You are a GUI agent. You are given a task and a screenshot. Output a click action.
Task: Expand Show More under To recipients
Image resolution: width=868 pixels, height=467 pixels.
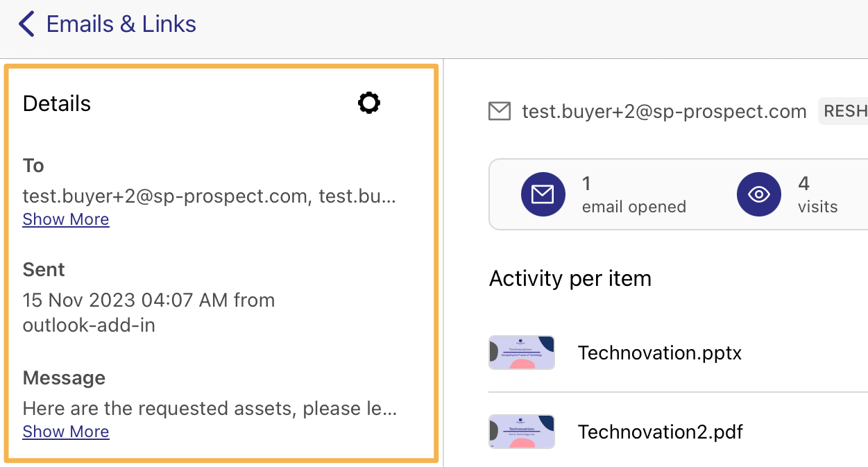click(66, 219)
